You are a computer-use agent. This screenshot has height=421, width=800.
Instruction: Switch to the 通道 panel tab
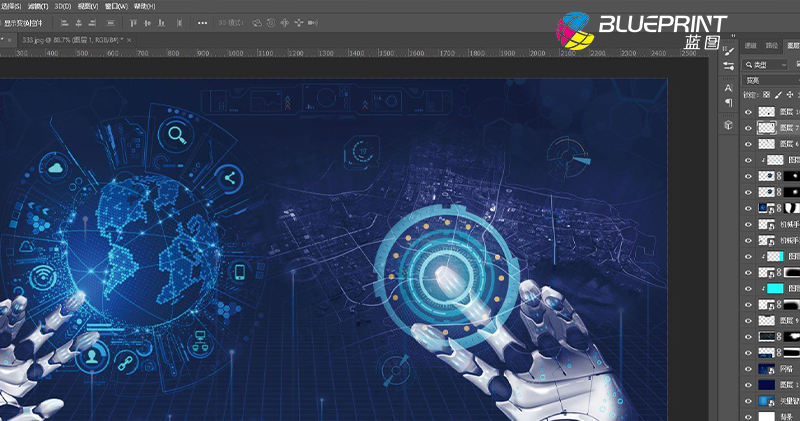[751, 46]
